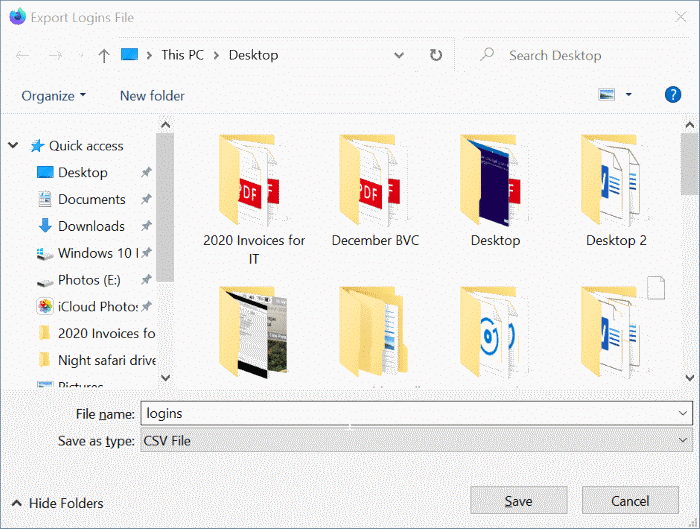Refresh the Desktop folder listing
The width and height of the screenshot is (700, 529).
436,55
